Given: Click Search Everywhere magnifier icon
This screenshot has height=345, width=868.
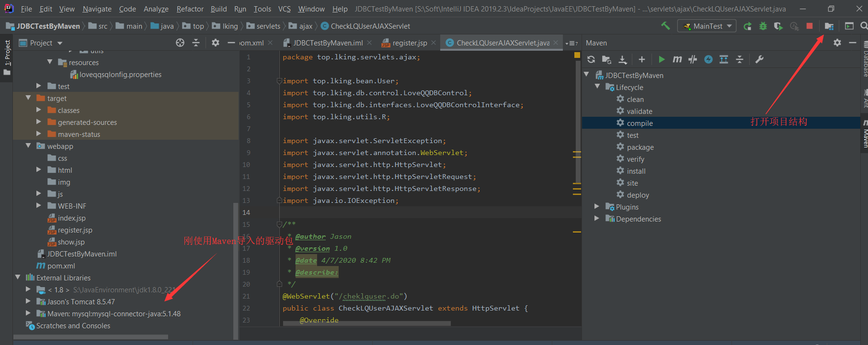Looking at the screenshot, I should (864, 26).
